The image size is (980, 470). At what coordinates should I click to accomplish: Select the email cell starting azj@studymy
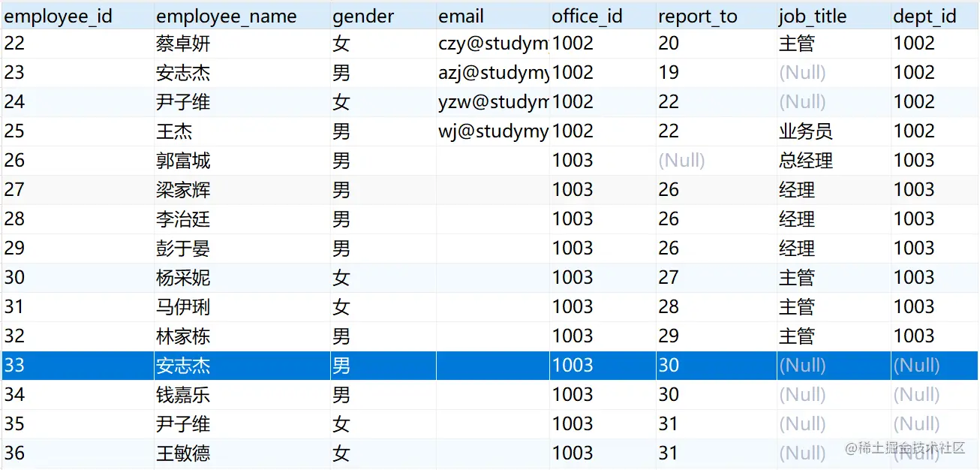492,73
